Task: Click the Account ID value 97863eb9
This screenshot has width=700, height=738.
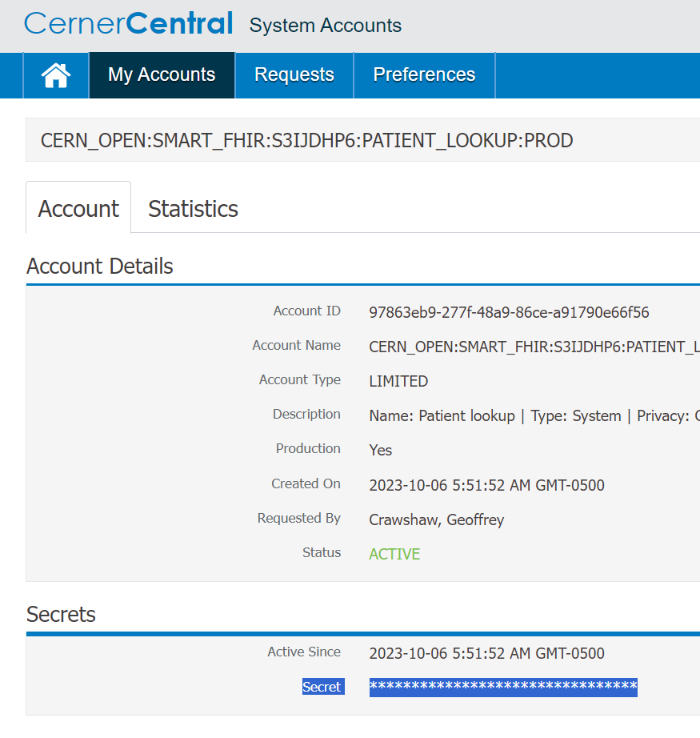Action: (x=509, y=312)
